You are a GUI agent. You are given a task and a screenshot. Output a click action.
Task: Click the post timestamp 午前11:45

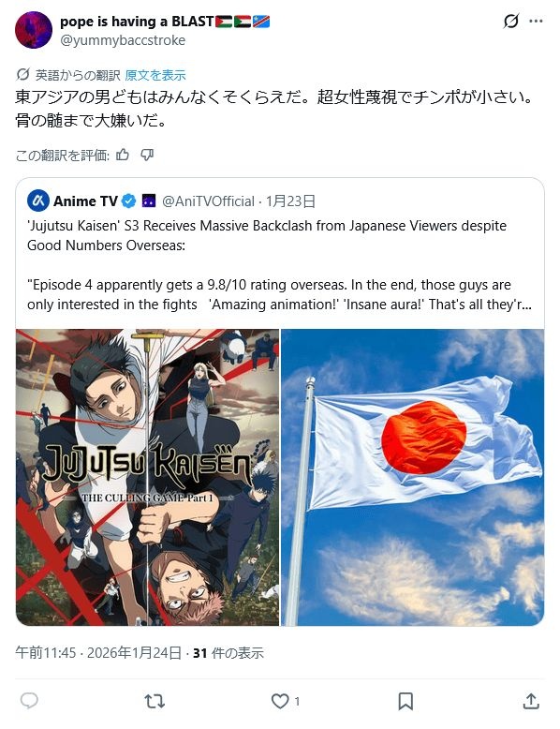(x=46, y=653)
